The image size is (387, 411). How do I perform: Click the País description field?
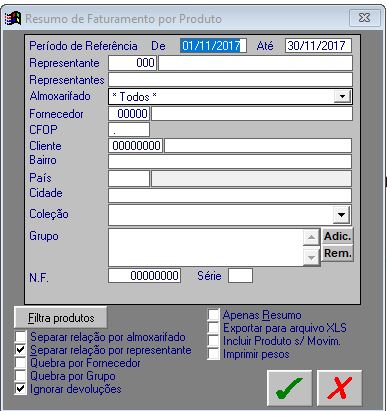coord(252,179)
